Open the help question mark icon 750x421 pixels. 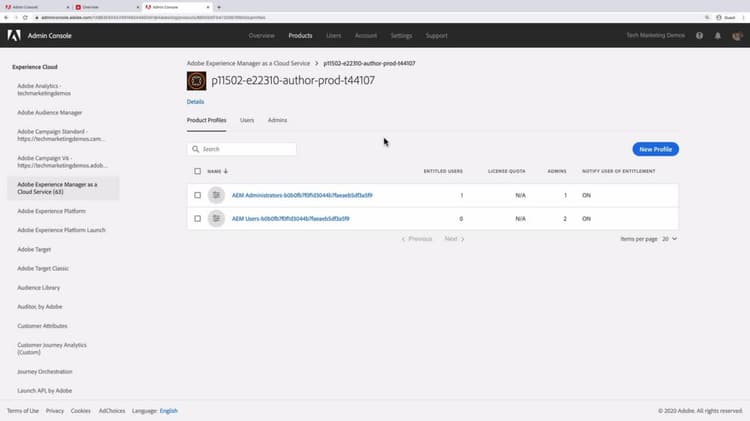click(699, 35)
